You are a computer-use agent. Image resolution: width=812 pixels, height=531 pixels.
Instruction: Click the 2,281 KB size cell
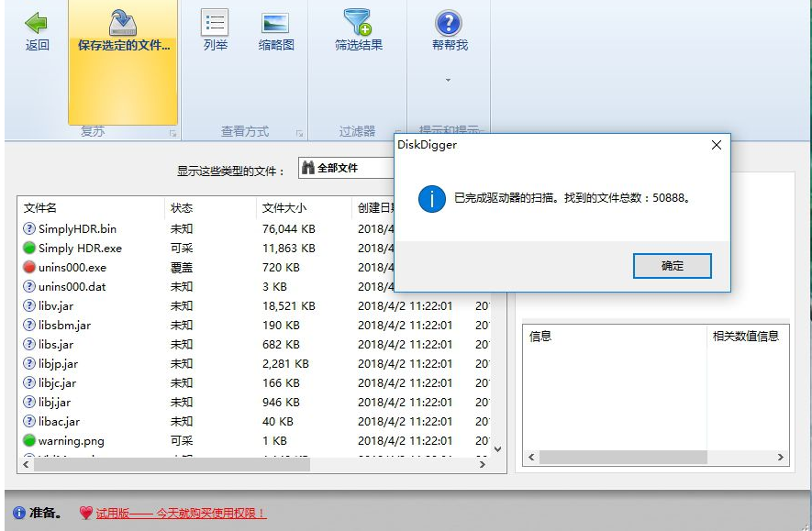[x=285, y=364]
